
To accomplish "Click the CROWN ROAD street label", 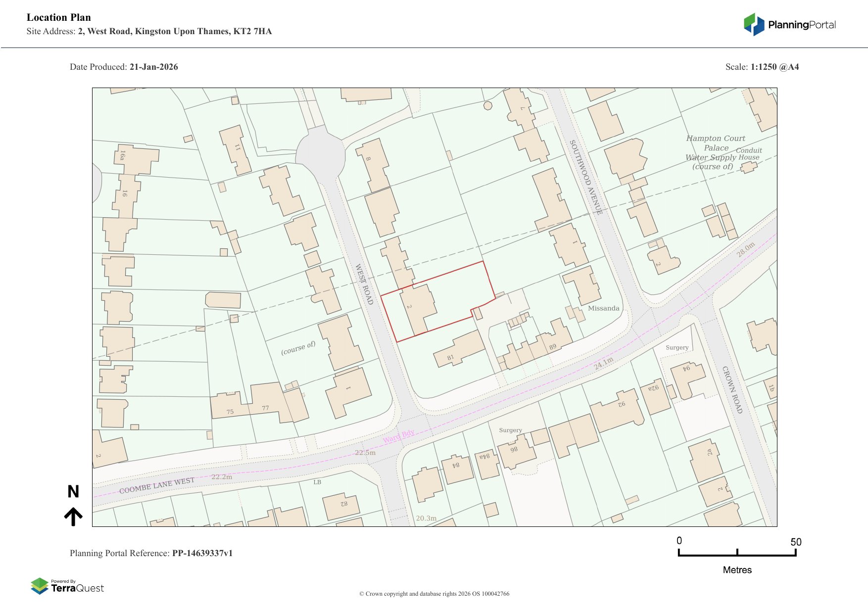I will tap(732, 389).
